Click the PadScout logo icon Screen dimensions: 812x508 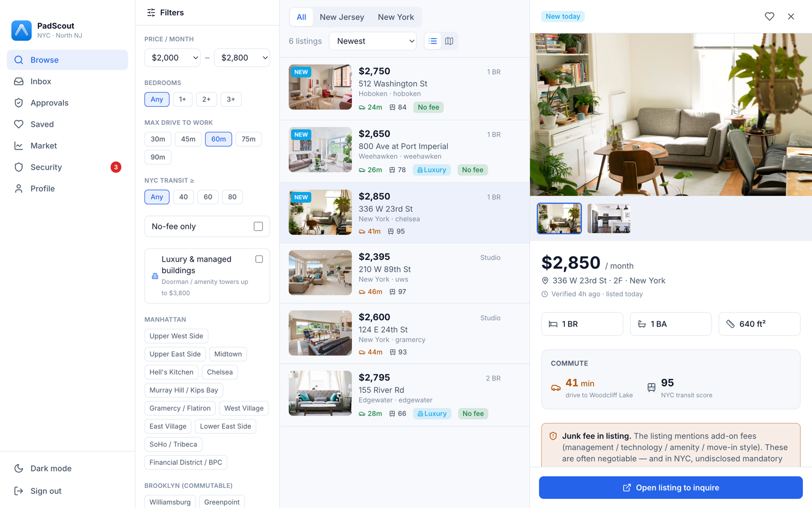click(x=21, y=30)
